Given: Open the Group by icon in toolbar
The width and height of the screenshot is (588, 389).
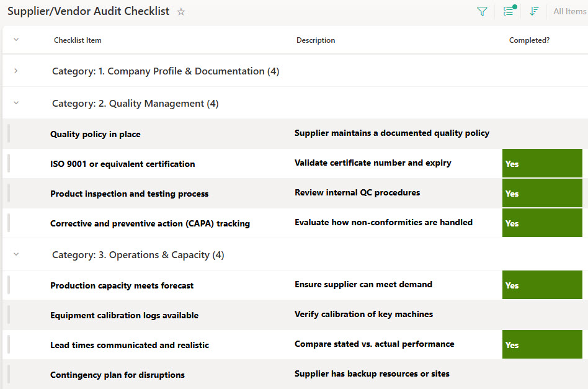Looking at the screenshot, I should (509, 11).
